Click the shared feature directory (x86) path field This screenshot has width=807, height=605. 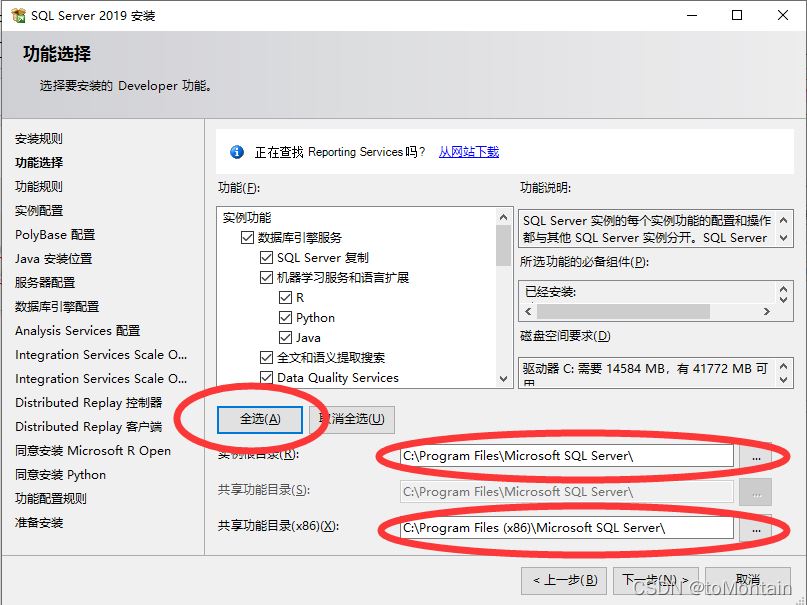point(567,528)
